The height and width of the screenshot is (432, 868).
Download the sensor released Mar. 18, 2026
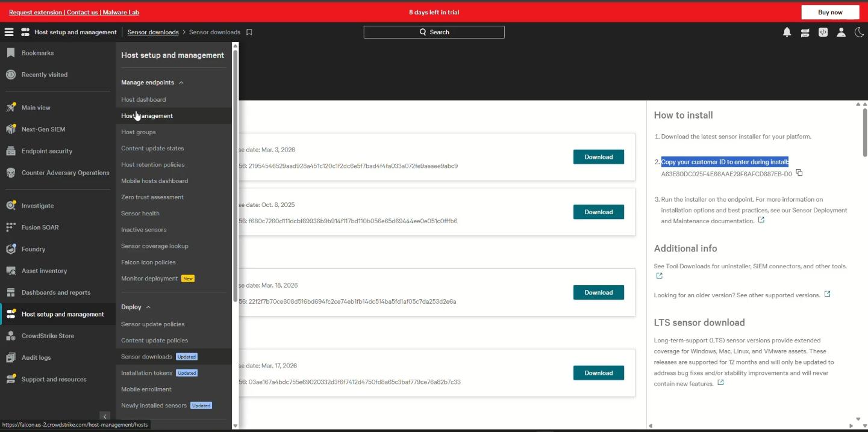click(x=598, y=292)
